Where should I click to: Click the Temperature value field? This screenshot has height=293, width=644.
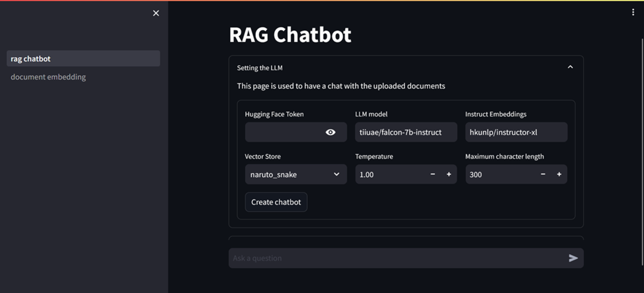coord(390,174)
